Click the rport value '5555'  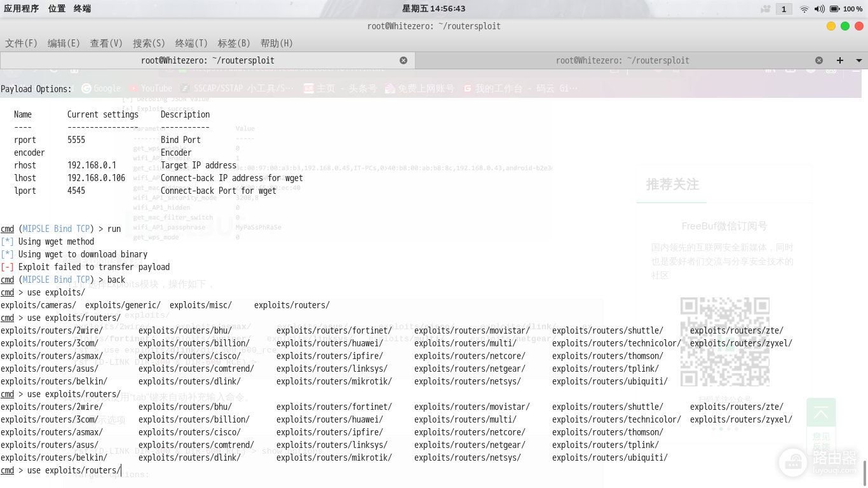click(76, 140)
